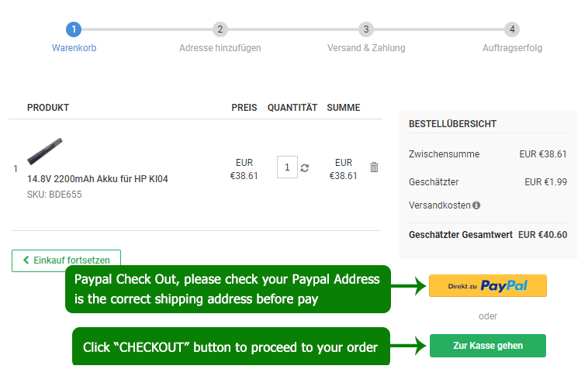The height and width of the screenshot is (376, 588).
Task: Click the green Paypal Check Out hint box
Action: point(227,288)
